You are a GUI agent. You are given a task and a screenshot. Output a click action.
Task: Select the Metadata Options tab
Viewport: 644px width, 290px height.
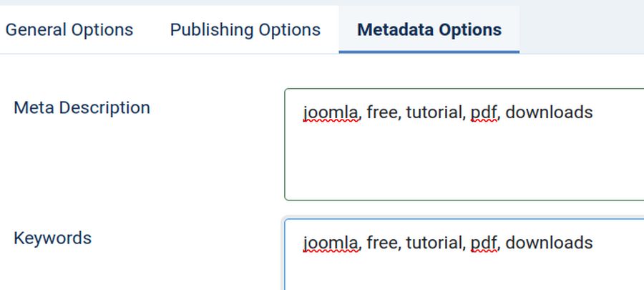coord(429,30)
